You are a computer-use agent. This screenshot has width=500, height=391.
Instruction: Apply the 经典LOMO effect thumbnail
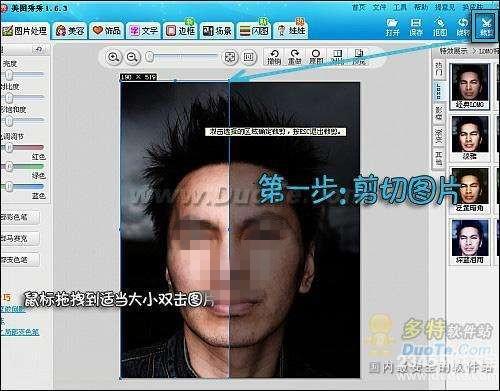(470, 86)
